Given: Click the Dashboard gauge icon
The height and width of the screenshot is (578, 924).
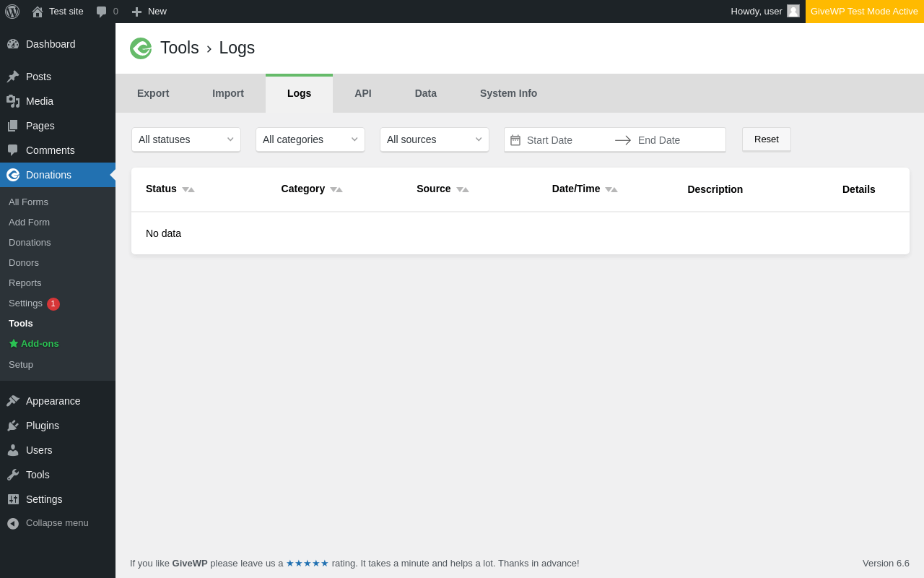Looking at the screenshot, I should (x=13, y=44).
